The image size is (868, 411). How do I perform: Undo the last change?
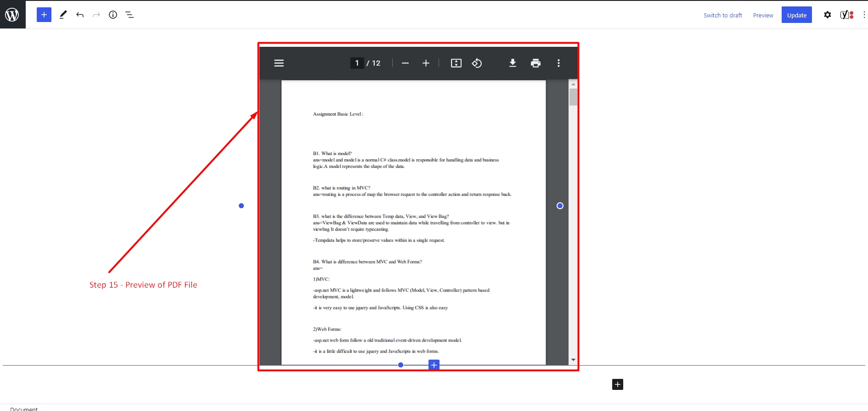tap(80, 15)
